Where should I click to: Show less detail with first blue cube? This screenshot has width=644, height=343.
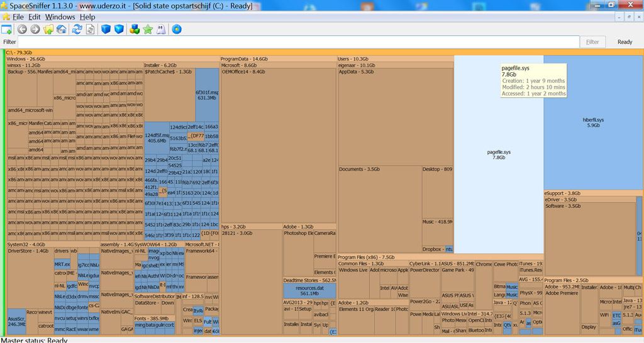coord(106,30)
